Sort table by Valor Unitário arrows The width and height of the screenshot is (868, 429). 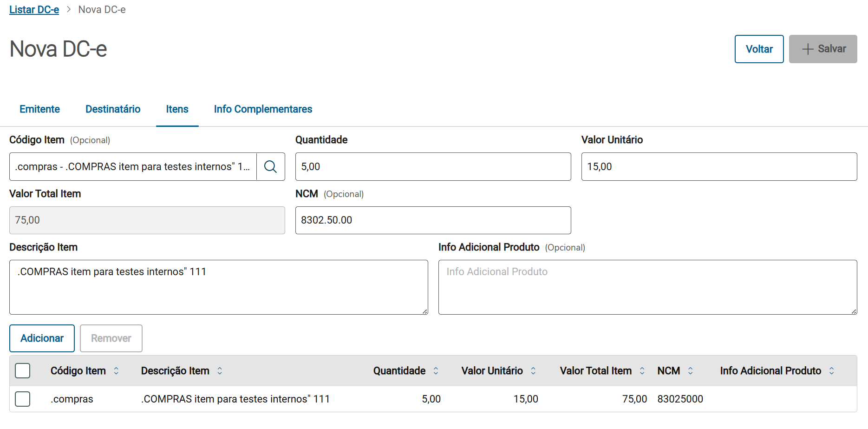533,371
